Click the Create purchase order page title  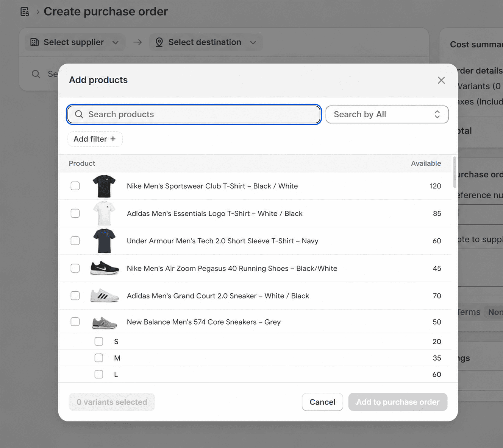tap(106, 11)
